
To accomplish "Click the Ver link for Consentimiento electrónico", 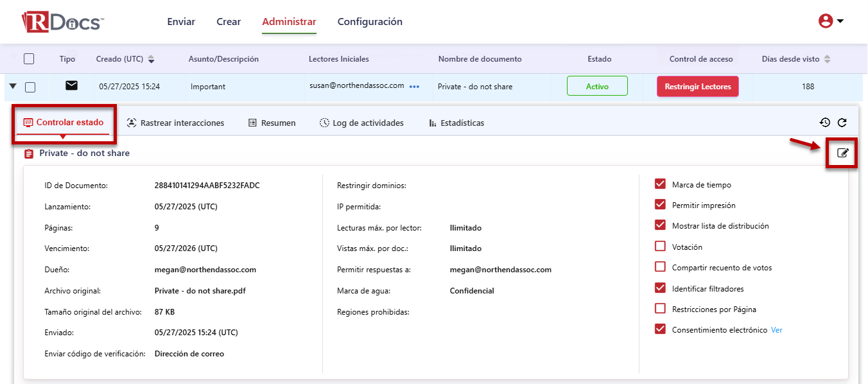I will (777, 330).
